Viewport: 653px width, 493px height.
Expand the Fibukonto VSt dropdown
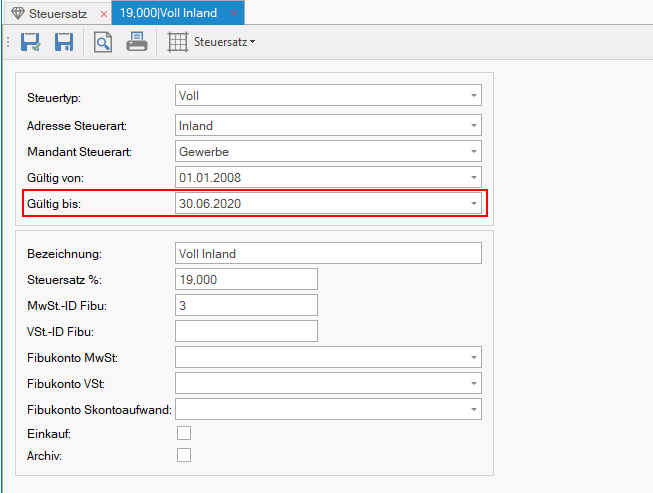pos(474,383)
